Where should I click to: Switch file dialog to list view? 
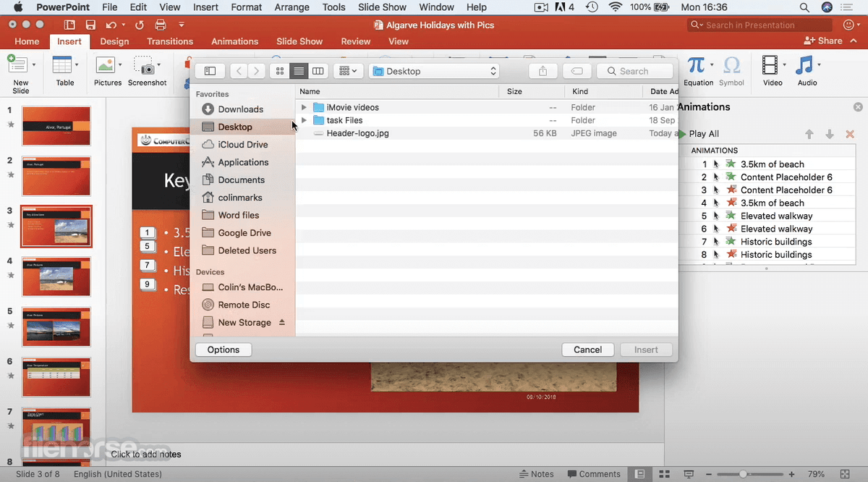coord(299,71)
